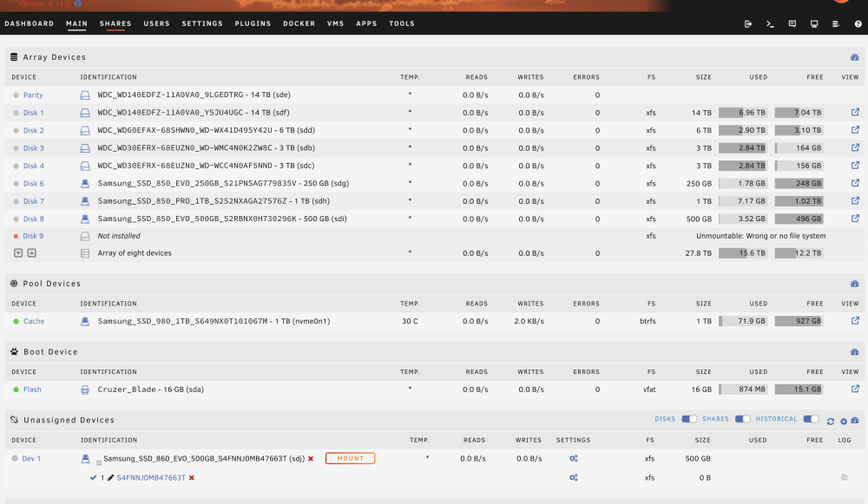The width and height of the screenshot is (868, 504).
Task: Browse the Flash device via its view icon
Action: click(855, 389)
